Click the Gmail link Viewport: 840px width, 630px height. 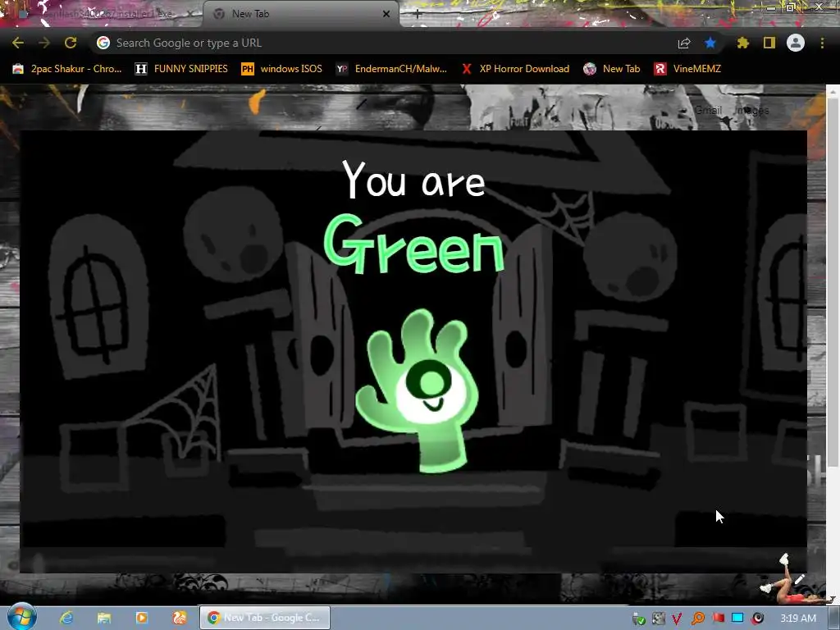708,111
